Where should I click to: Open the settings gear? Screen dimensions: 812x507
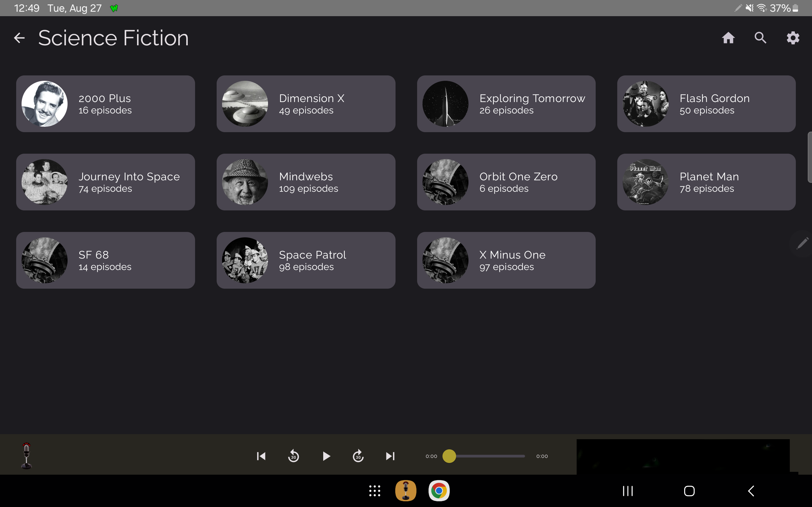(793, 38)
